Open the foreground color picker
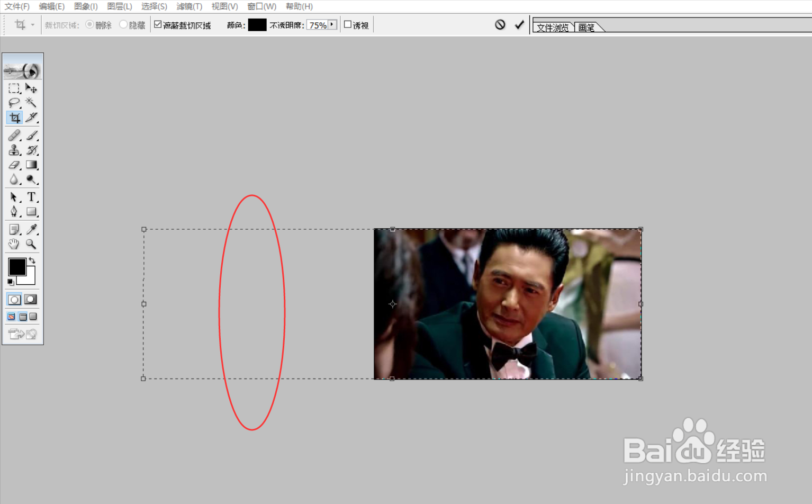 [x=16, y=266]
